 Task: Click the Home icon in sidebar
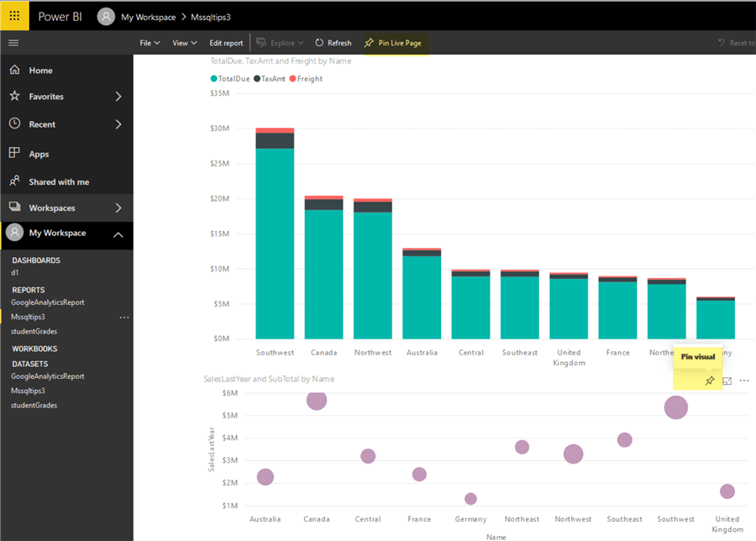pos(14,71)
